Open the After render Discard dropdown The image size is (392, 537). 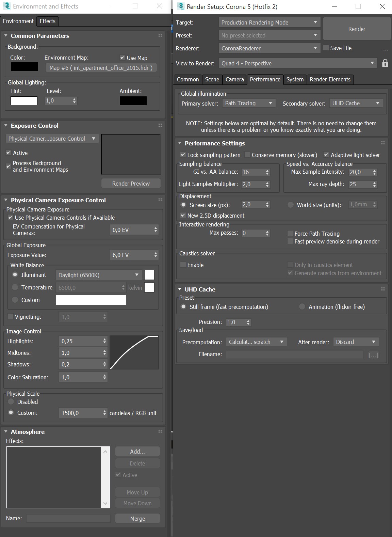coord(356,342)
